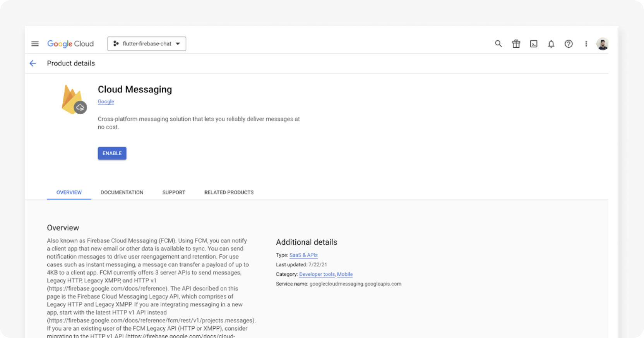Open the notifications bell
This screenshot has width=644, height=338.
(551, 44)
